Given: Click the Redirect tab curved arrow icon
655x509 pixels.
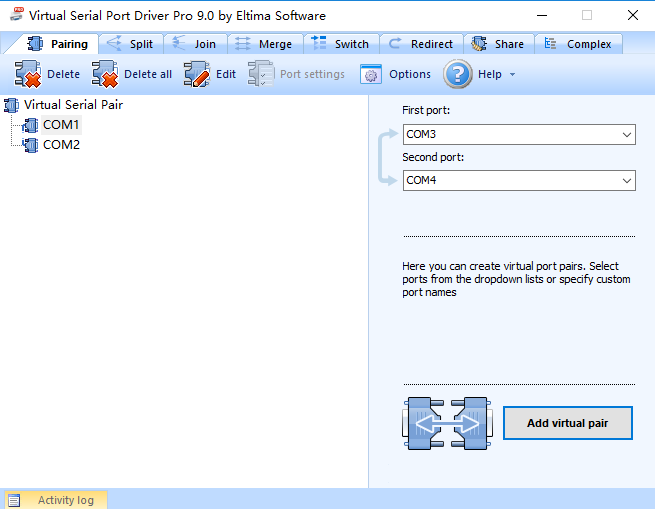Looking at the screenshot, I should (395, 43).
